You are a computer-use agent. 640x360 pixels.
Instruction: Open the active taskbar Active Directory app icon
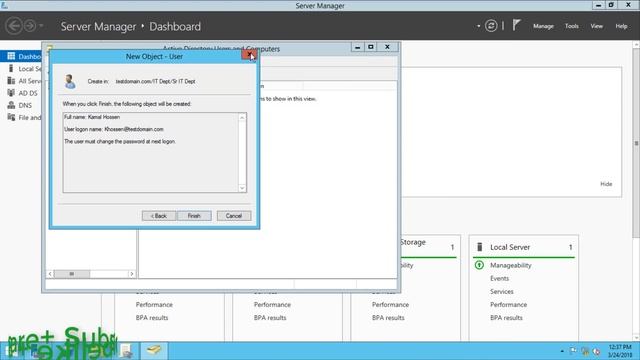(154, 350)
